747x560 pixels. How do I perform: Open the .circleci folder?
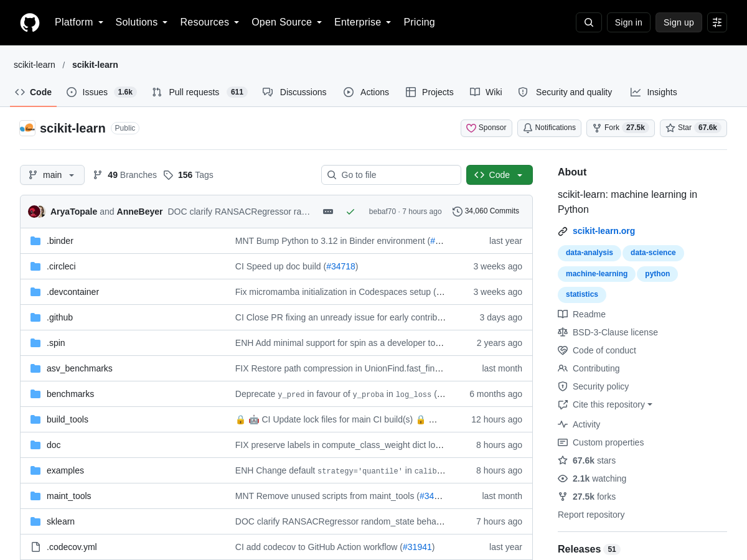[x=61, y=266]
